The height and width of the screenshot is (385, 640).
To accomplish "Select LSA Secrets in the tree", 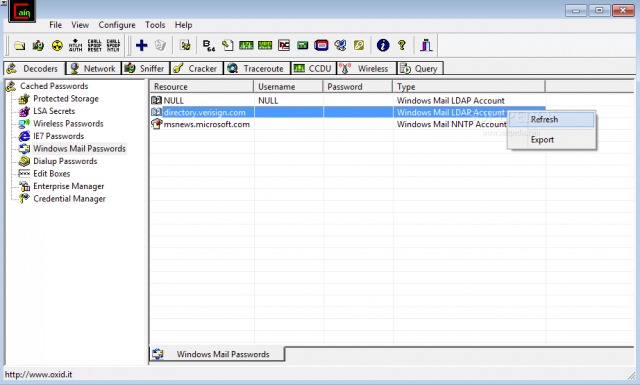I will (54, 111).
